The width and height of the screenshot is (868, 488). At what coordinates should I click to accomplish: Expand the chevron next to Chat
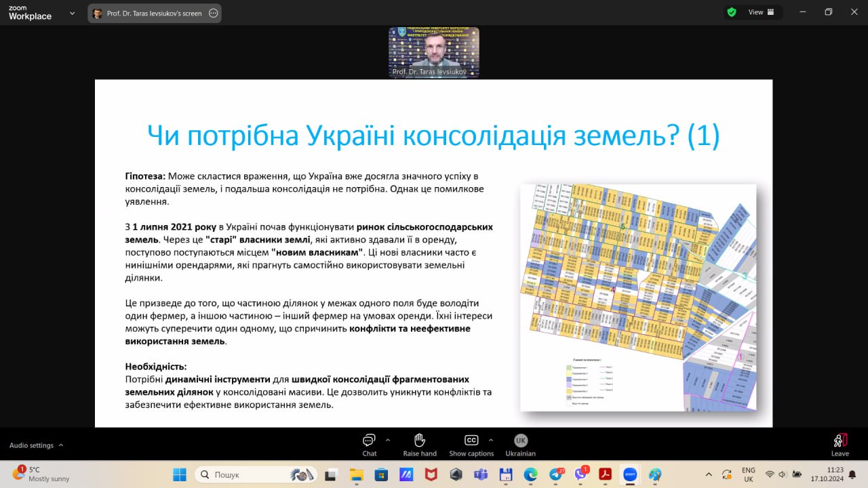pos(388,439)
